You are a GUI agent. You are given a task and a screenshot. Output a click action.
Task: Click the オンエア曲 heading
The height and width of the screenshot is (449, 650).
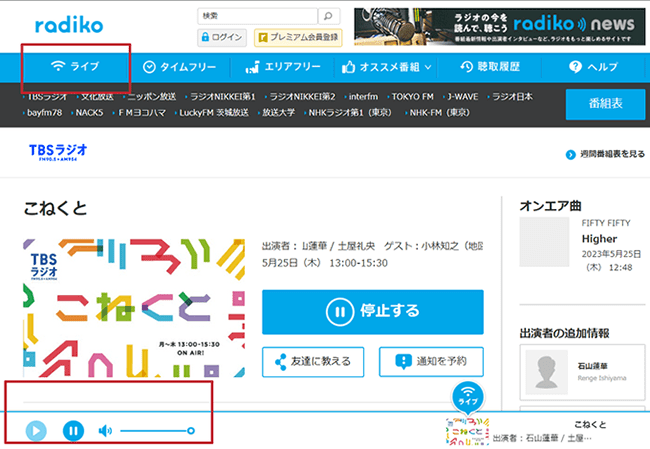(x=551, y=206)
